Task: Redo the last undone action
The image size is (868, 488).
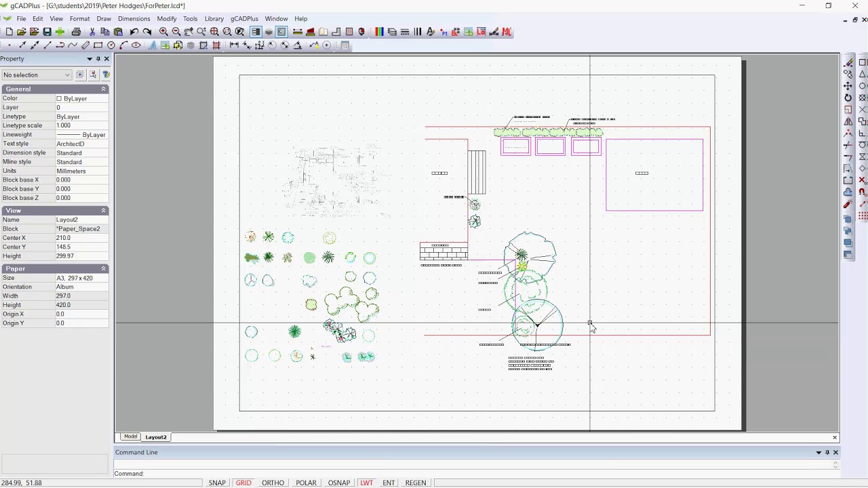Action: point(147,32)
